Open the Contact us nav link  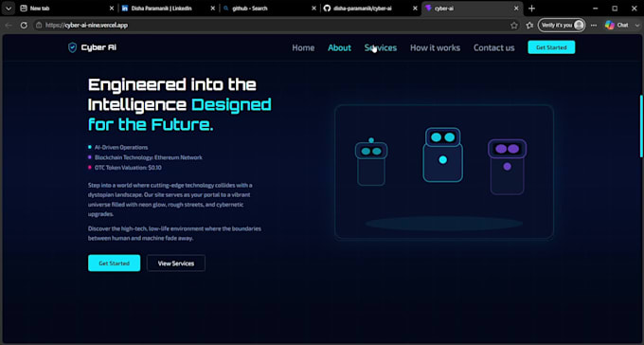pyautogui.click(x=493, y=47)
